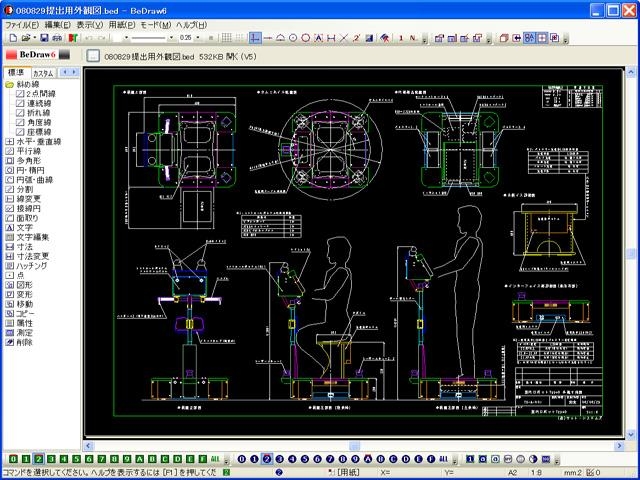Image resolution: width=640 pixels, height=480 pixels.
Task: Collapse the 斜め線 folder
Action: tap(9, 84)
